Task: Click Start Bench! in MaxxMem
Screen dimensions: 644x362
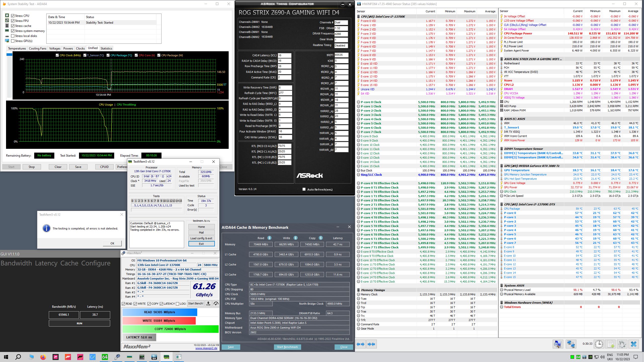Action: coord(195,304)
